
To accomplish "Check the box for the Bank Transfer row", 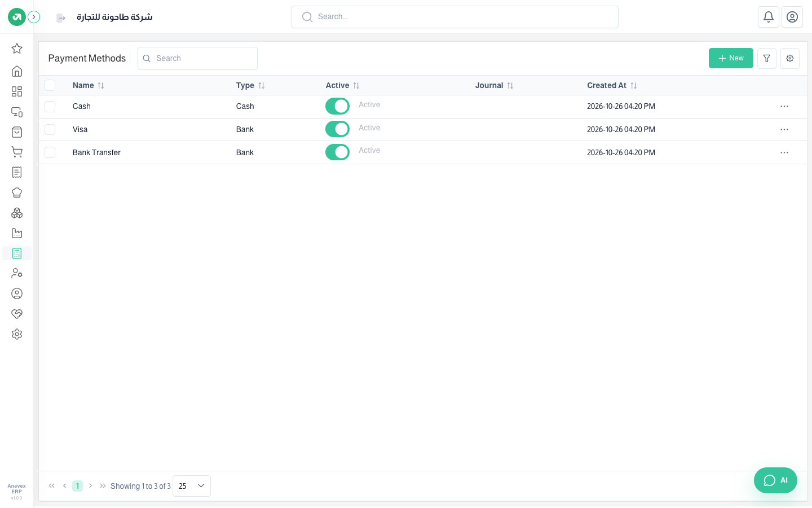I will pyautogui.click(x=50, y=152).
